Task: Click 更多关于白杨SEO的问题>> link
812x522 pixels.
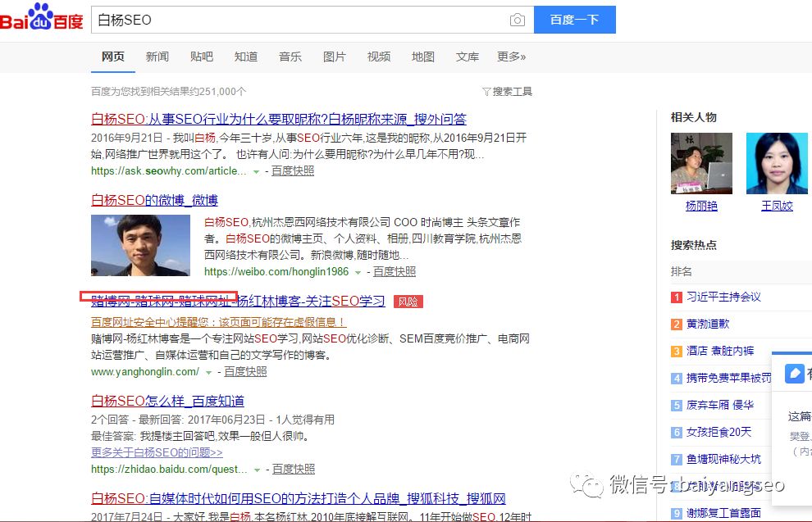Action: tap(157, 452)
